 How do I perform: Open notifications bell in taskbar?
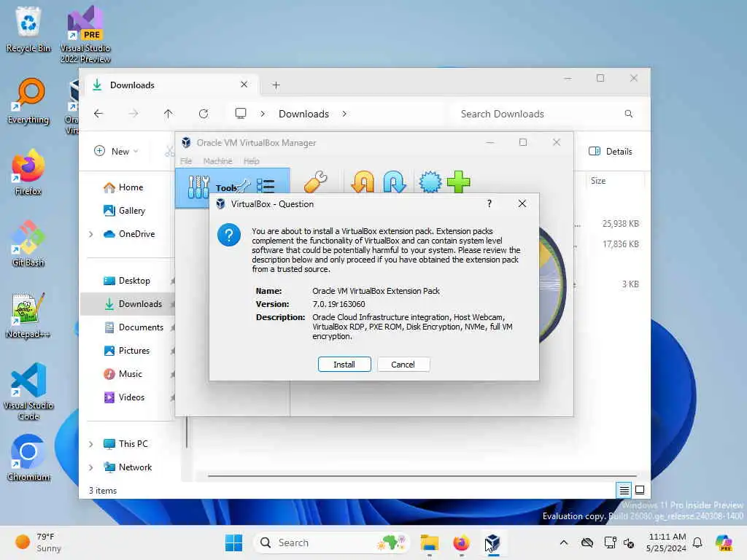697,542
